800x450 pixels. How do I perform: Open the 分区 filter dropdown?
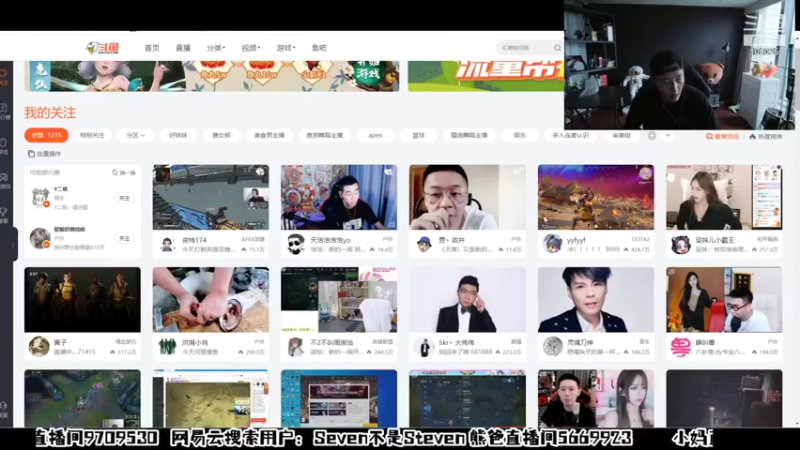pyautogui.click(x=135, y=135)
